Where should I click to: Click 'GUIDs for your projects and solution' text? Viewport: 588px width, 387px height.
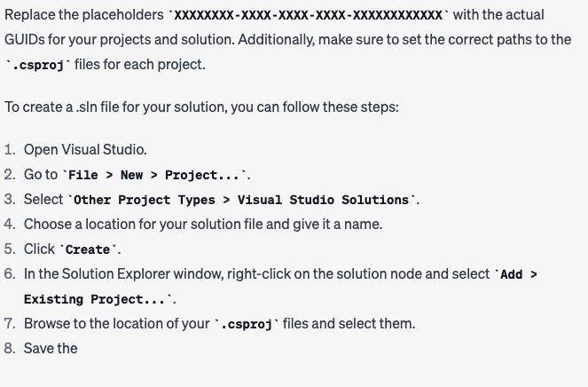point(119,40)
